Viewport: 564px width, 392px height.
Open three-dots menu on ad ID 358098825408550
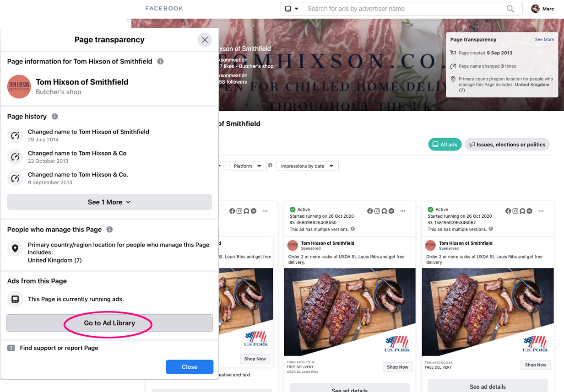[403, 211]
